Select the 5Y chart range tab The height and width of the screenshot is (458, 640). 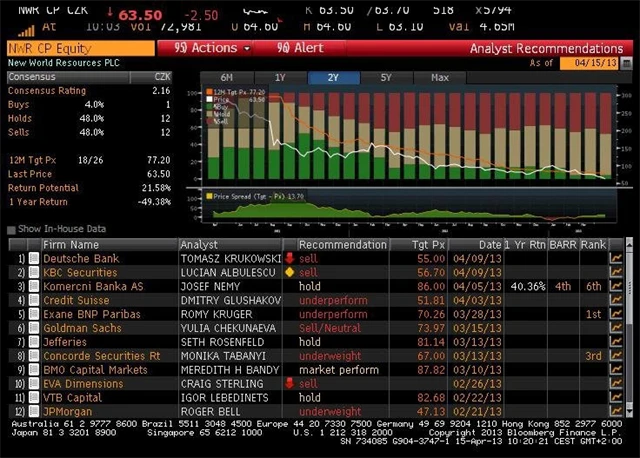pyautogui.click(x=386, y=77)
